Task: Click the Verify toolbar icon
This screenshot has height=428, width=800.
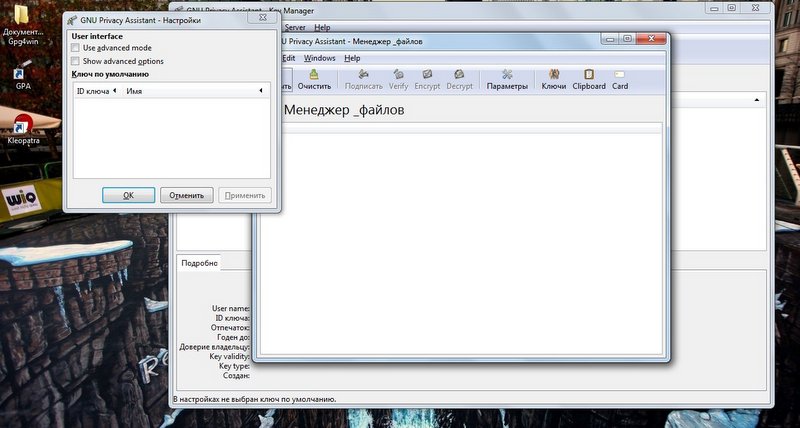Action: click(398, 80)
